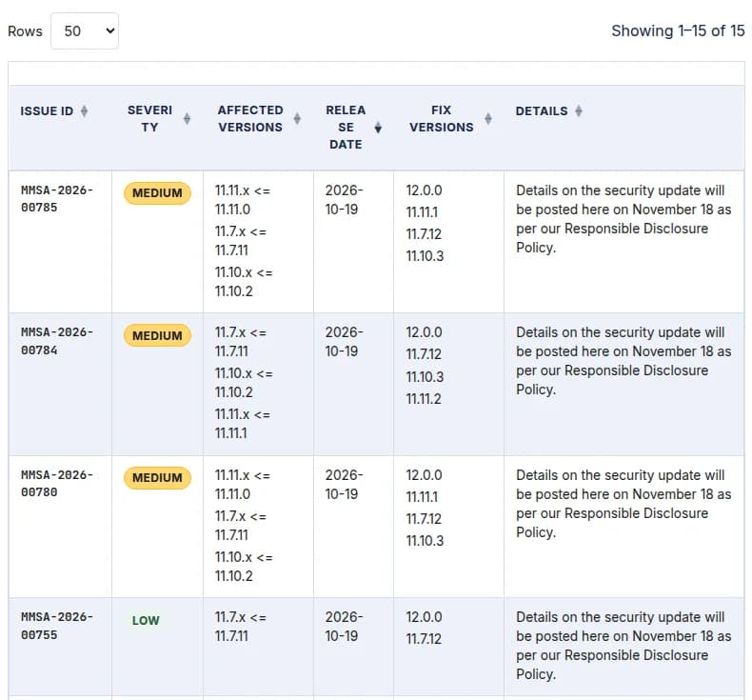Click the FIX VERSIONS header text

tap(442, 118)
